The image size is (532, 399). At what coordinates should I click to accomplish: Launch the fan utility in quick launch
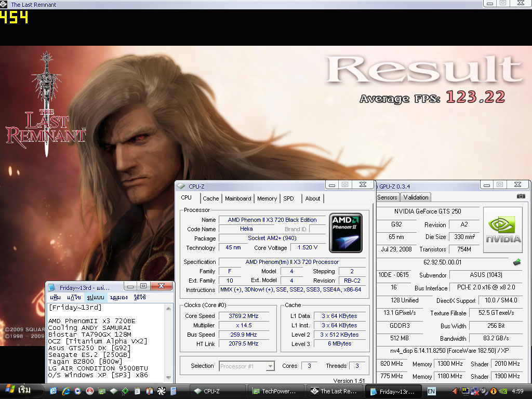click(x=161, y=391)
